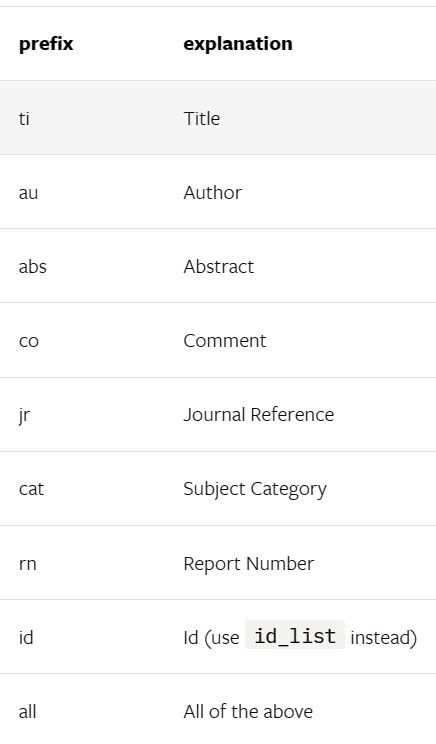The image size is (436, 744).
Task: Select the 'abs' prefix cell
Action: point(33,266)
